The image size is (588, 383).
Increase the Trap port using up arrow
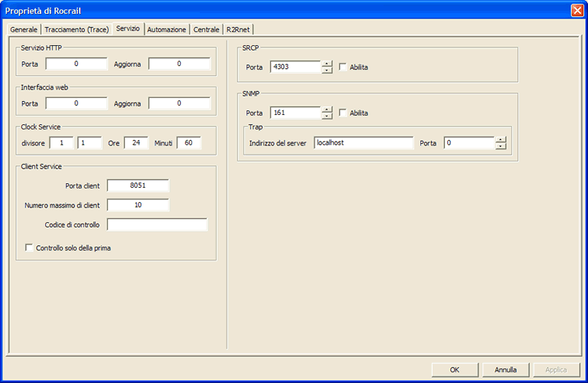[501, 139]
